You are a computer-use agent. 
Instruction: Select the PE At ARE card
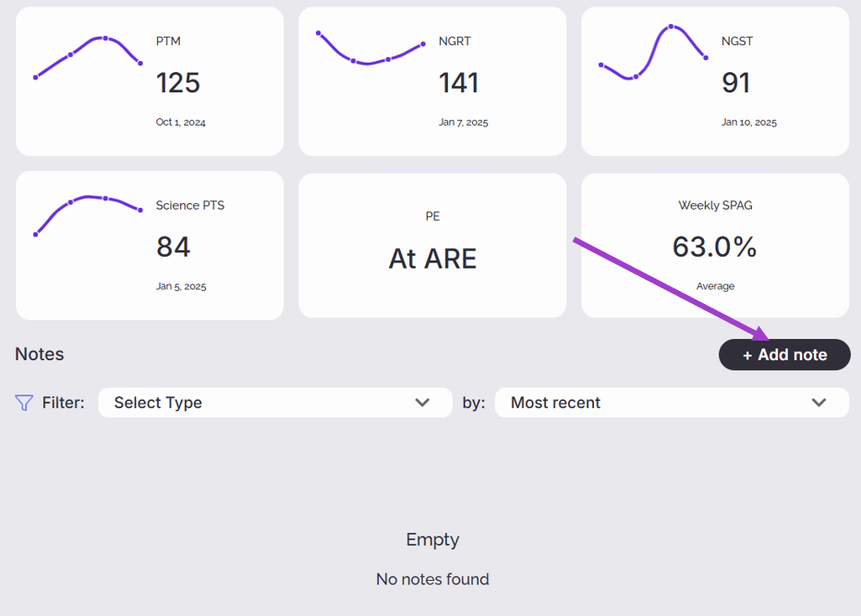point(432,246)
